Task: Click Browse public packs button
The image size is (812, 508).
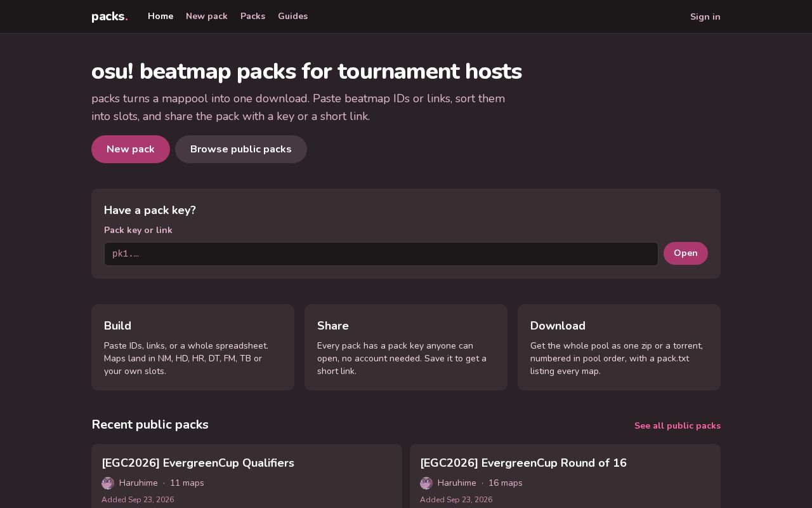Action: [241, 149]
